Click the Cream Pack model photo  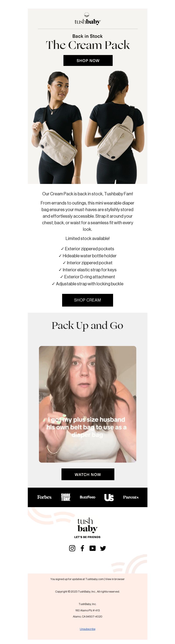(x=88, y=127)
